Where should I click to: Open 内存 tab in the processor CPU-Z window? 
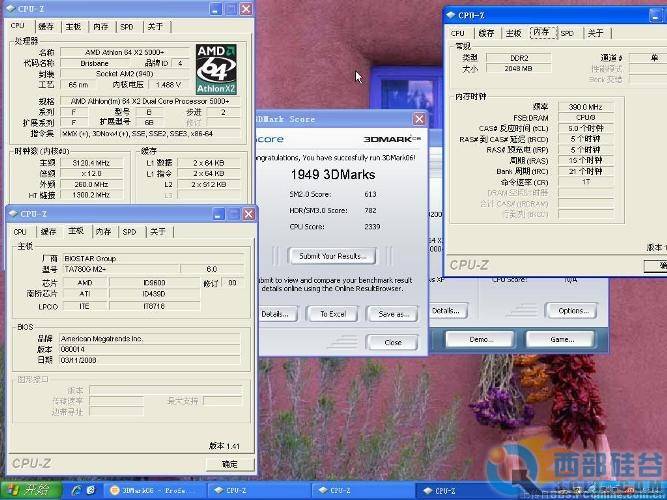pos(100,26)
